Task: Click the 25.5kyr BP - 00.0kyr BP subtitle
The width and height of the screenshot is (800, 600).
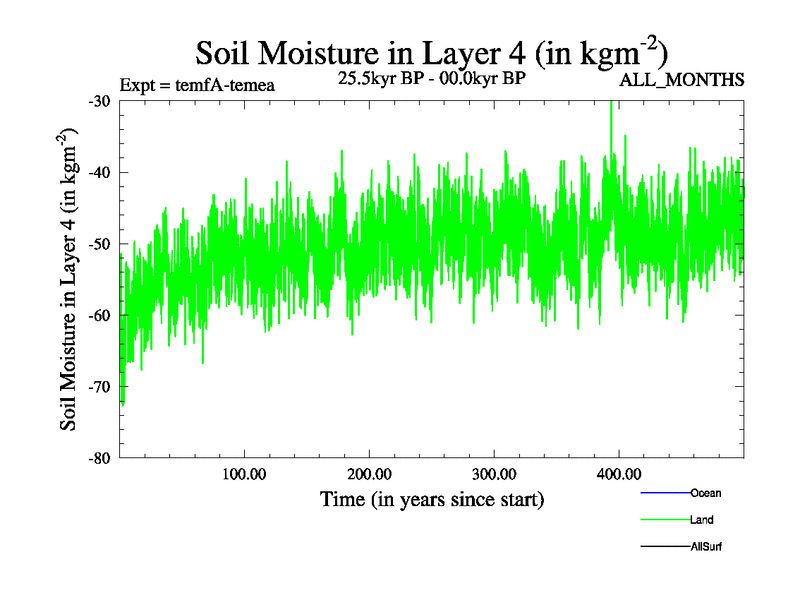Action: [x=432, y=76]
